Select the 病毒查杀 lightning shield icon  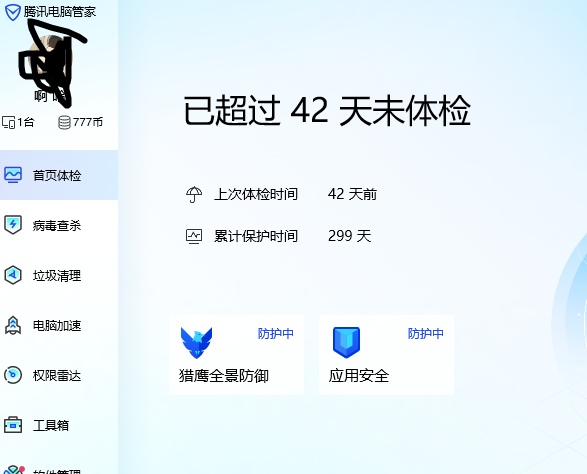(13, 225)
